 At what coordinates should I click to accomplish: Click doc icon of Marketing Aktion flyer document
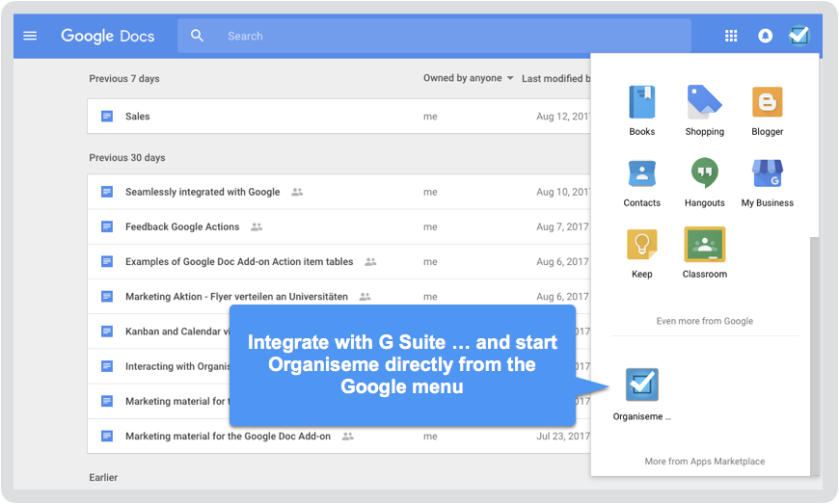pyautogui.click(x=107, y=296)
